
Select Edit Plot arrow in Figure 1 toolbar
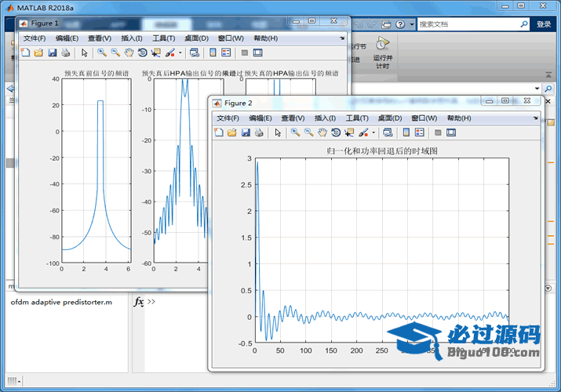pyautogui.click(x=84, y=53)
